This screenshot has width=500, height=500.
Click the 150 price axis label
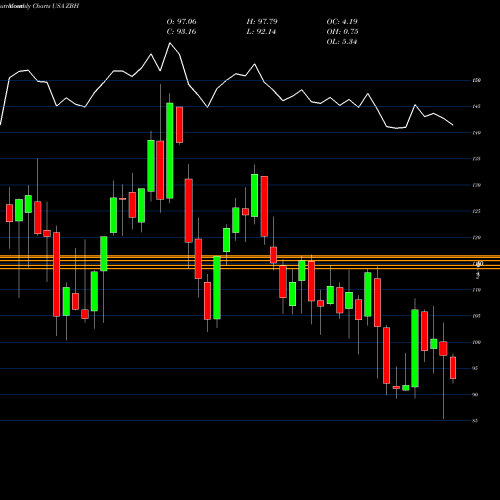coord(477,80)
